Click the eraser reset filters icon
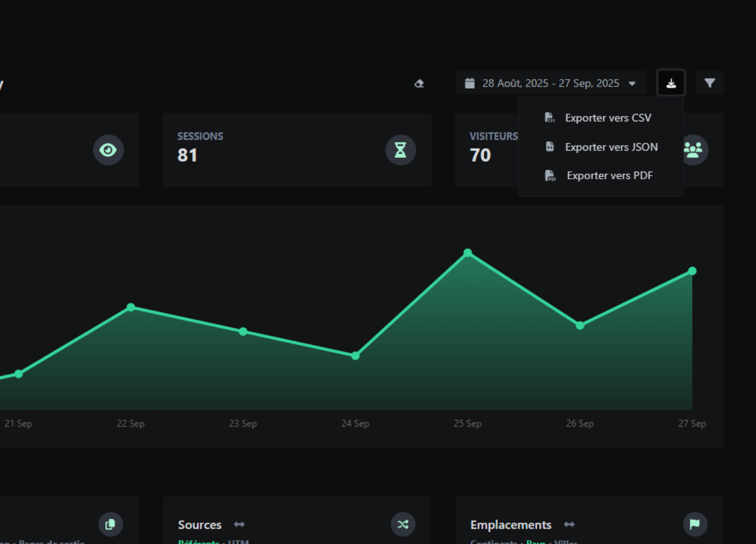This screenshot has width=756, height=544. [x=419, y=84]
